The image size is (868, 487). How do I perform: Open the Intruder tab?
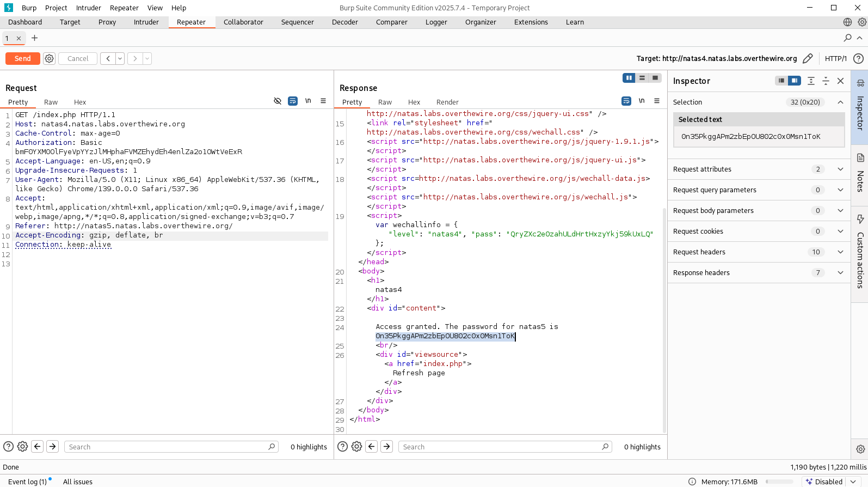click(x=146, y=22)
